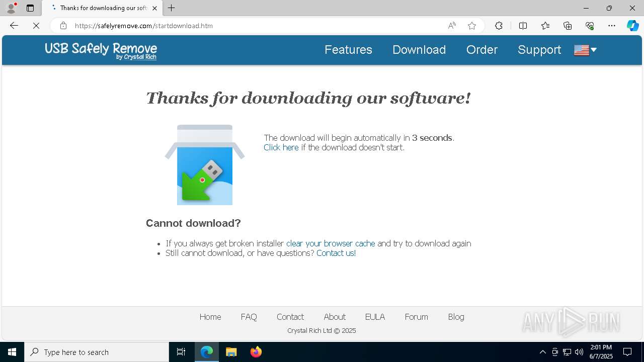The image size is (644, 362).
Task: Add page to favorites star icon
Action: point(472,26)
